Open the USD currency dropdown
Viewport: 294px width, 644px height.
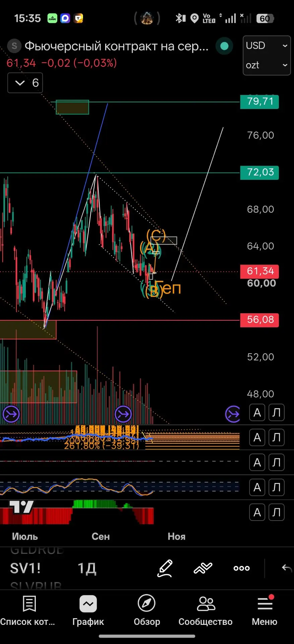(x=267, y=46)
